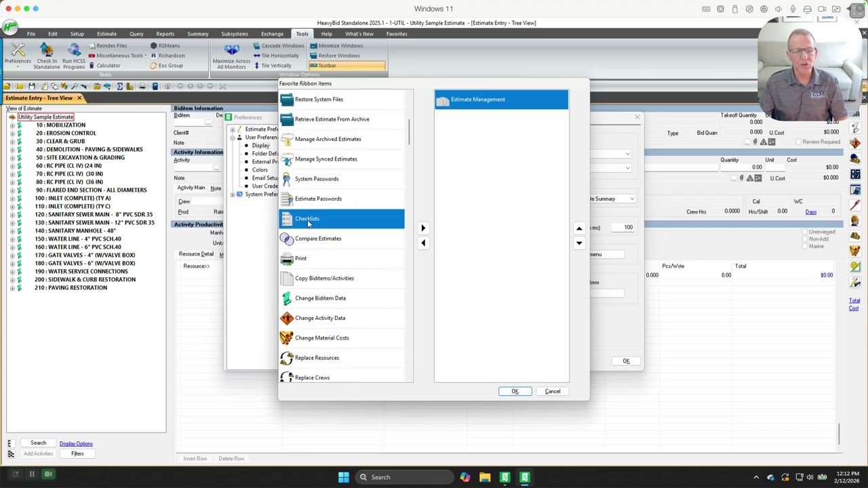Select Compare Estimates list item
The image size is (868, 488).
[342, 239]
